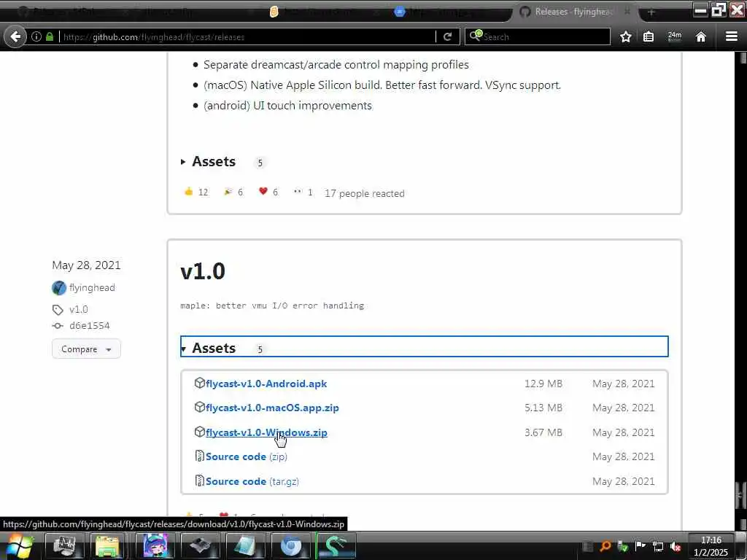
Task: Click the heart reaction showing 6
Action: point(268,192)
